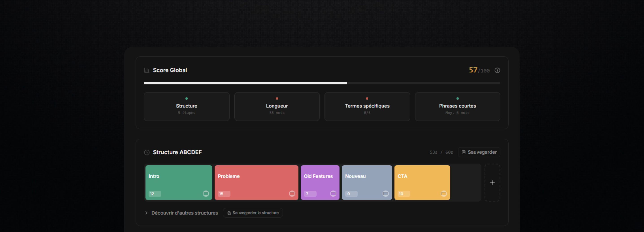The width and height of the screenshot is (644, 232).
Task: Click the green dot on Phrases courtes card
Action: pyautogui.click(x=457, y=98)
